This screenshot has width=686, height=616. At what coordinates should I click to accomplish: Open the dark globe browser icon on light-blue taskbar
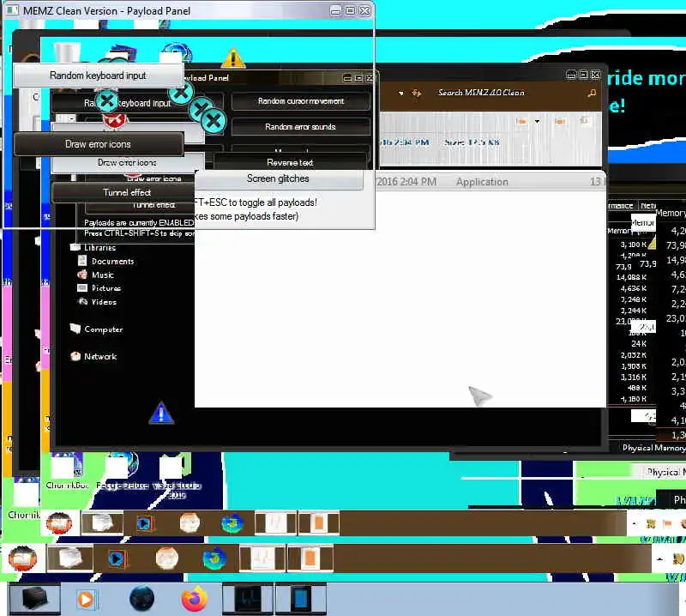141,599
